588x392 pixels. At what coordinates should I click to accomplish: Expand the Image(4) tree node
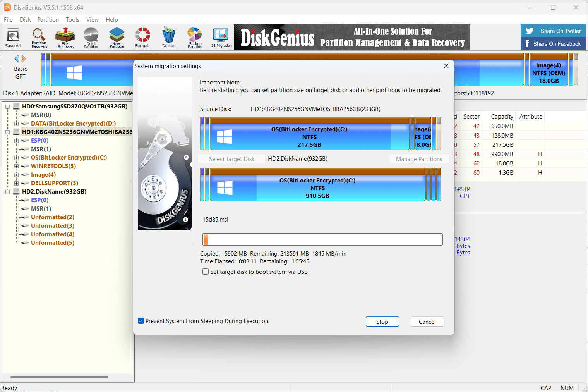[x=17, y=175]
